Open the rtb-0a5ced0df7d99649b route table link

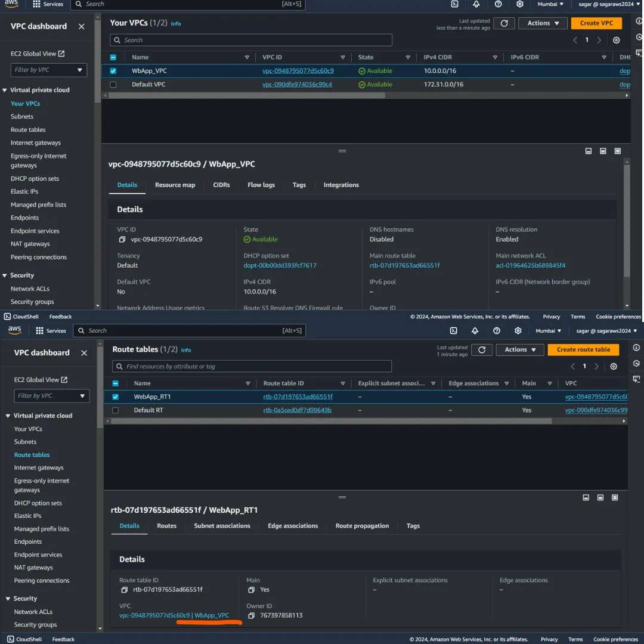coord(297,410)
